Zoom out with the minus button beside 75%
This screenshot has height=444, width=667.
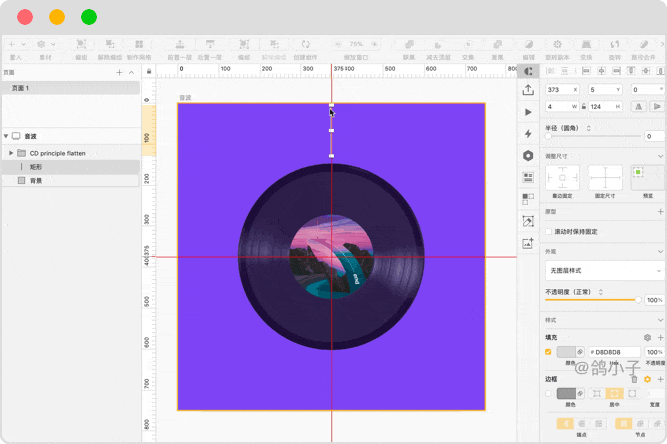click(x=338, y=44)
